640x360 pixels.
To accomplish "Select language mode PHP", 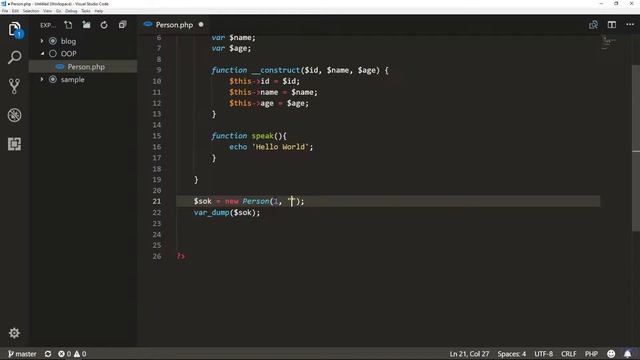I will pos(591,354).
